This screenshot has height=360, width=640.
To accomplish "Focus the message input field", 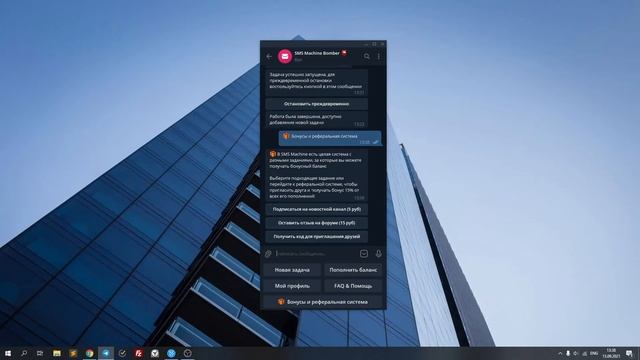I will click(x=316, y=253).
